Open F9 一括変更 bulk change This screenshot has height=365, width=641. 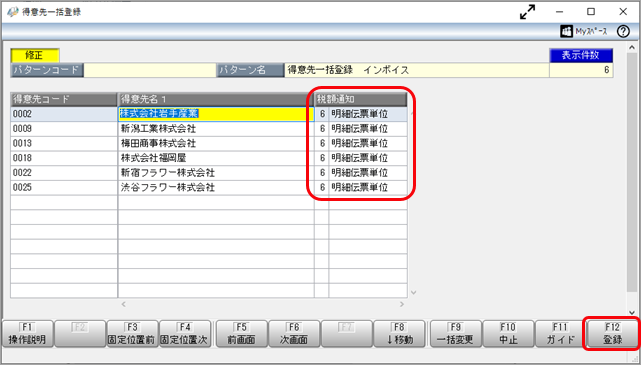tap(455, 334)
